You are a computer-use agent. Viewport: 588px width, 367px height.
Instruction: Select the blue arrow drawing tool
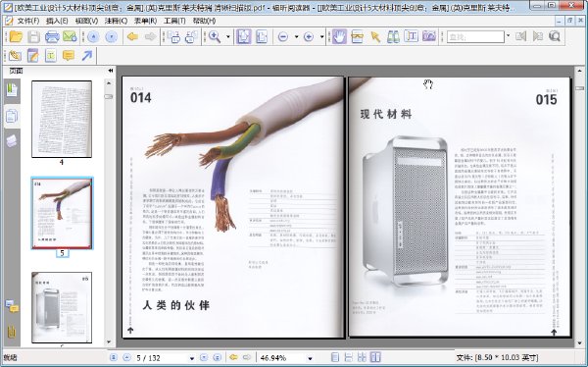coord(86,56)
